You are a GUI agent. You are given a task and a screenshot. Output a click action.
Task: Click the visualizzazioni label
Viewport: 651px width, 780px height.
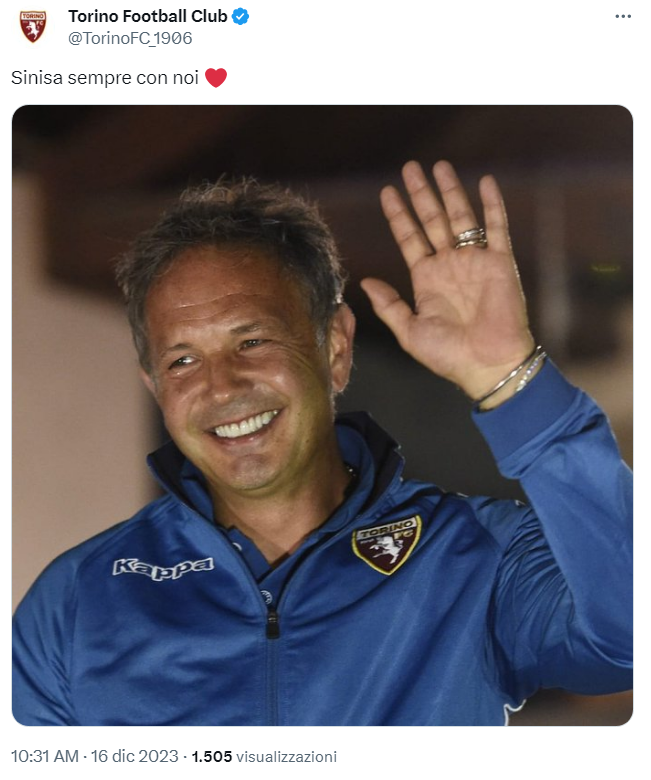pyautogui.click(x=286, y=757)
